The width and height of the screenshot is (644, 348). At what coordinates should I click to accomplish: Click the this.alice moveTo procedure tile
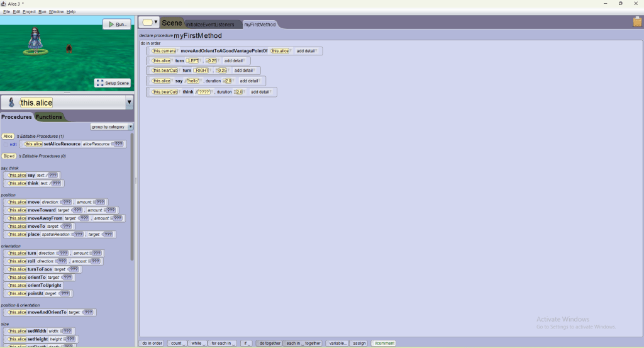(39, 227)
